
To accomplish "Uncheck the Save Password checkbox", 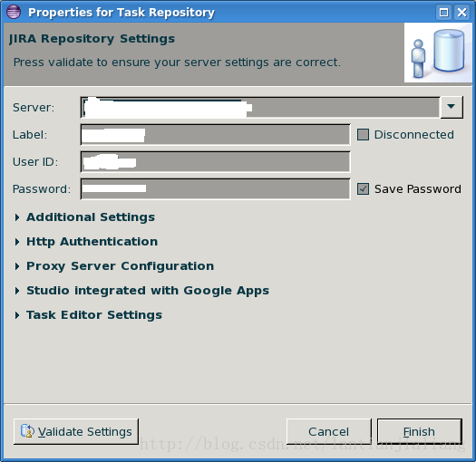I will (x=363, y=189).
